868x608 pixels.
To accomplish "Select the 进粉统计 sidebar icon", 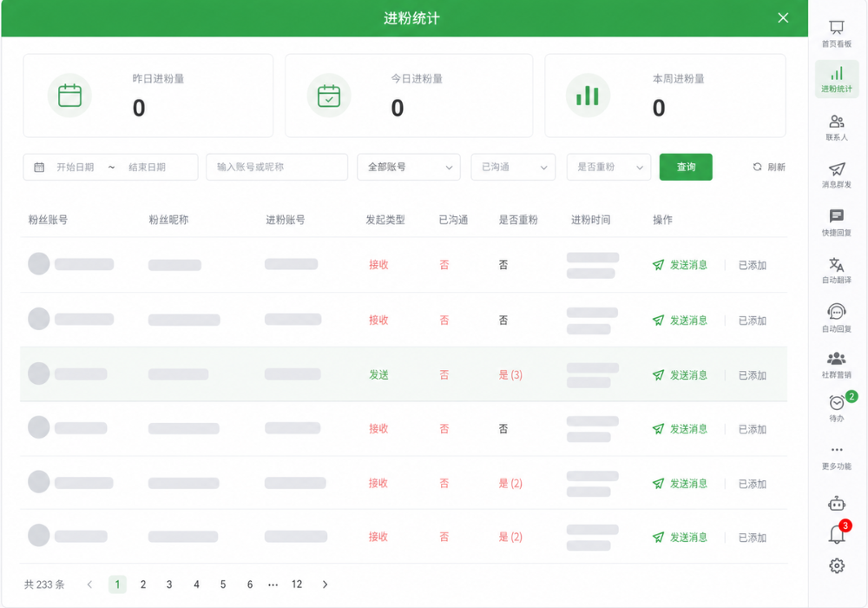I will pos(837,74).
